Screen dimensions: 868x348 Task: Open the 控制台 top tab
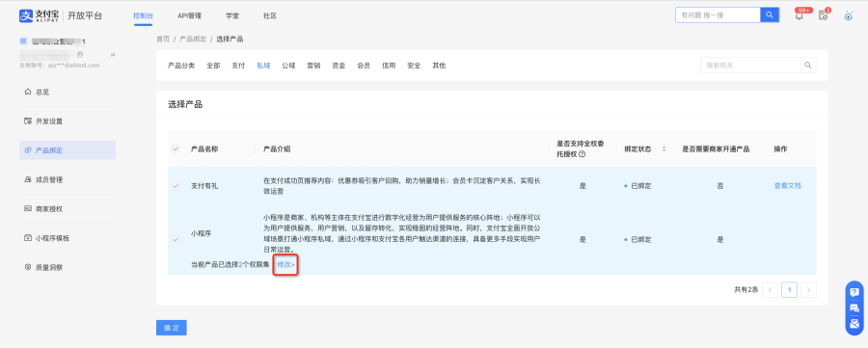tap(144, 15)
